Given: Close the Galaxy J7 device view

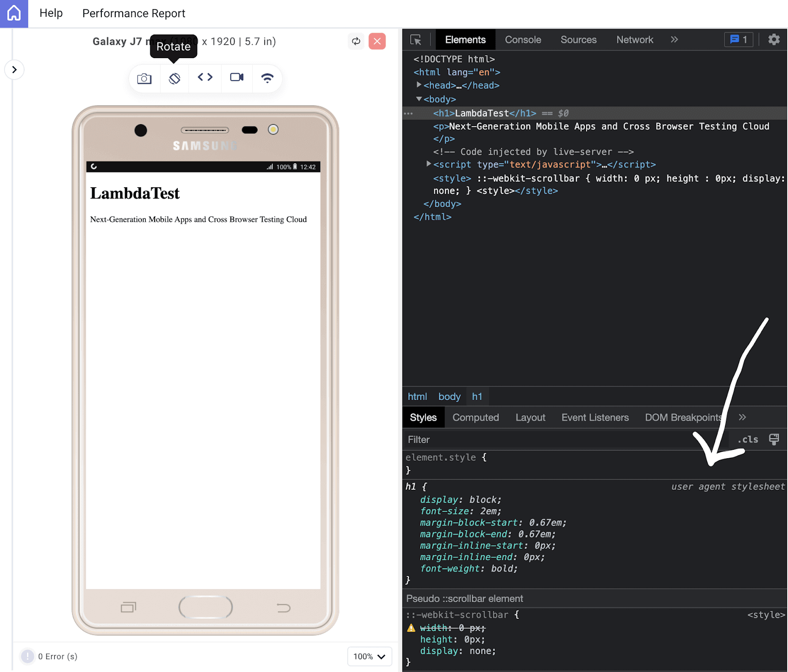Looking at the screenshot, I should click(x=377, y=41).
